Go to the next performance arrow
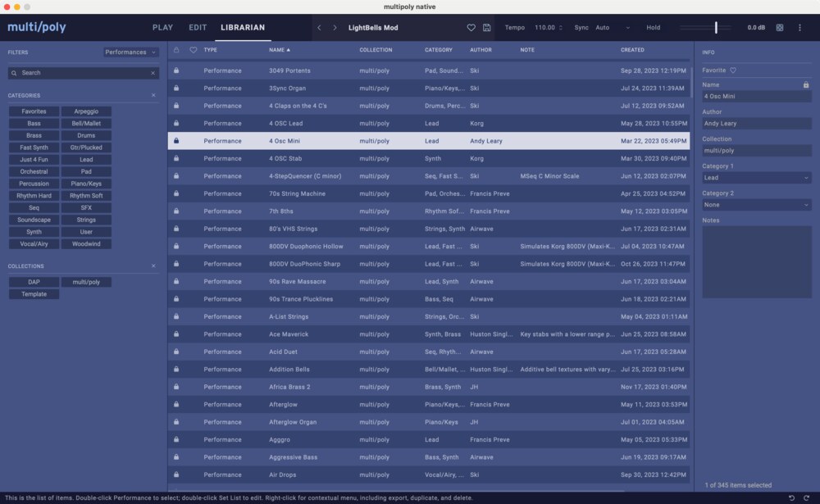The height and width of the screenshot is (504, 820). coord(335,28)
